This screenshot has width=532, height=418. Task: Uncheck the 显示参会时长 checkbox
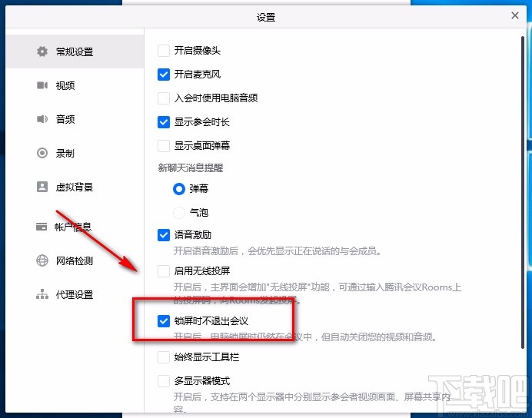pos(164,121)
